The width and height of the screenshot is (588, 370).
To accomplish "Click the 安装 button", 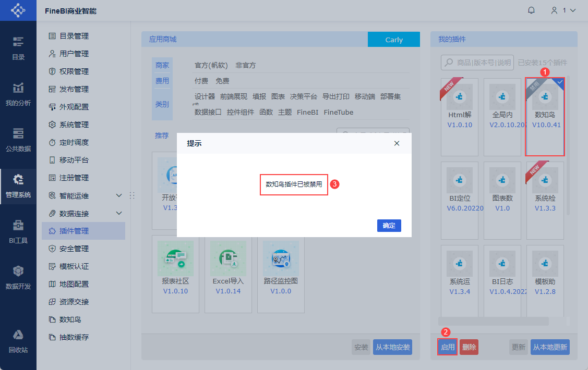I will coord(361,347).
